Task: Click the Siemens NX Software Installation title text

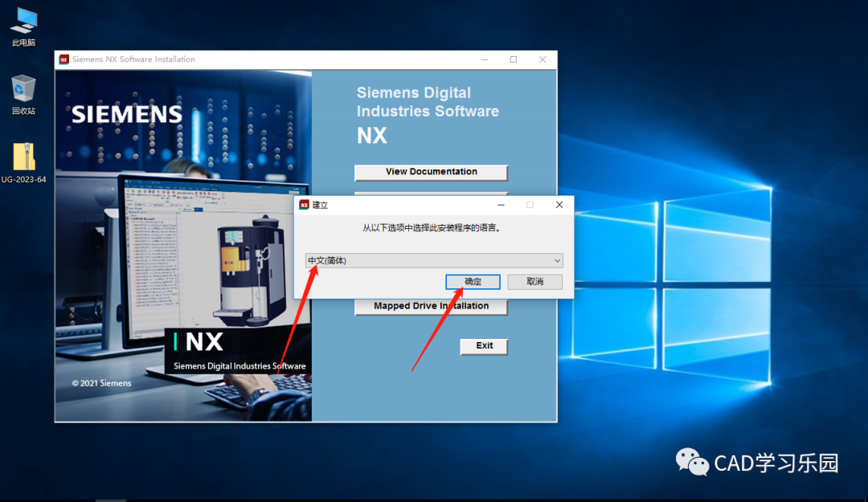Action: coord(133,59)
